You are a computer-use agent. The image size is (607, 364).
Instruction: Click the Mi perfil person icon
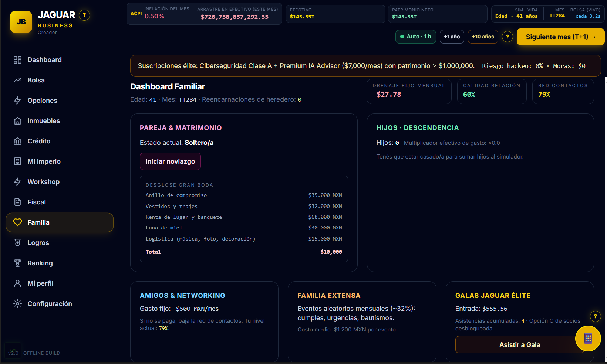(x=17, y=283)
